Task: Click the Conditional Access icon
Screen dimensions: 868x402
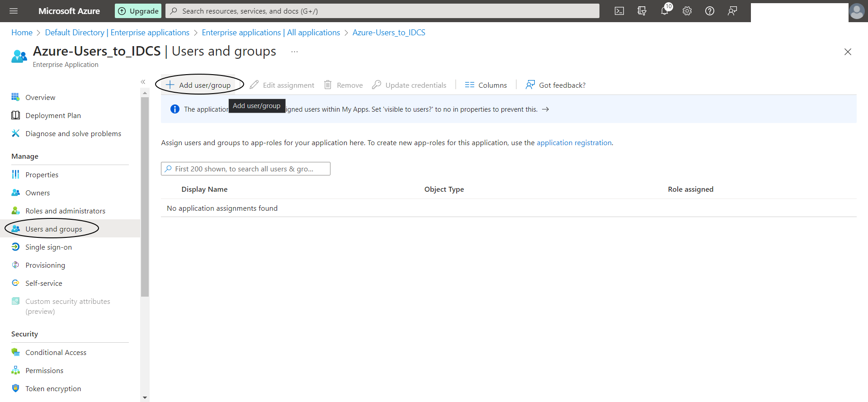Action: [15, 352]
